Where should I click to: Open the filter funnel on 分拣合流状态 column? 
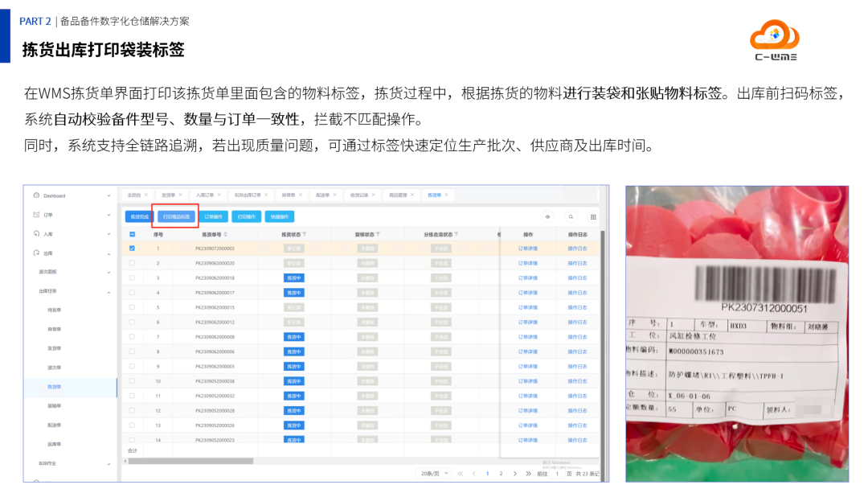pos(457,234)
